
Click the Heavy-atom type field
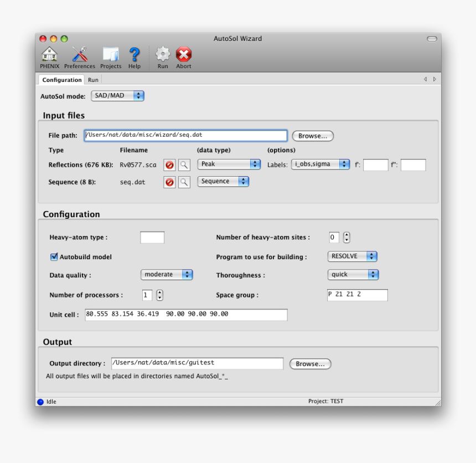point(152,237)
